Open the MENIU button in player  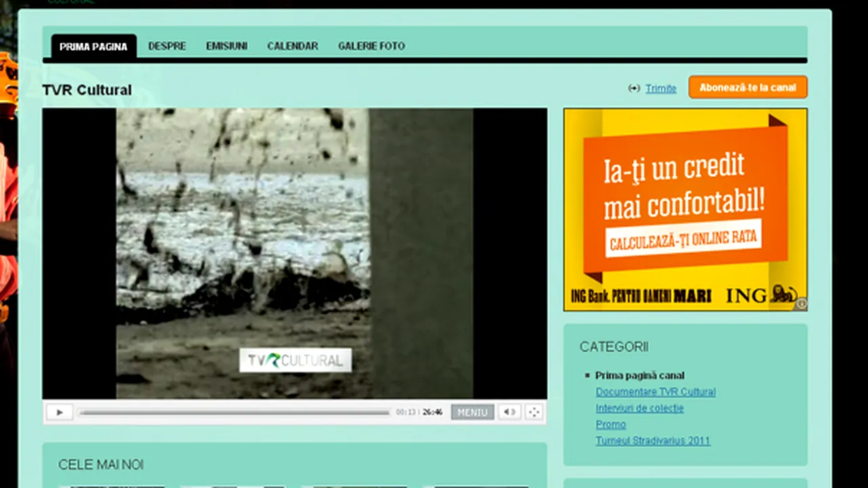(473, 412)
